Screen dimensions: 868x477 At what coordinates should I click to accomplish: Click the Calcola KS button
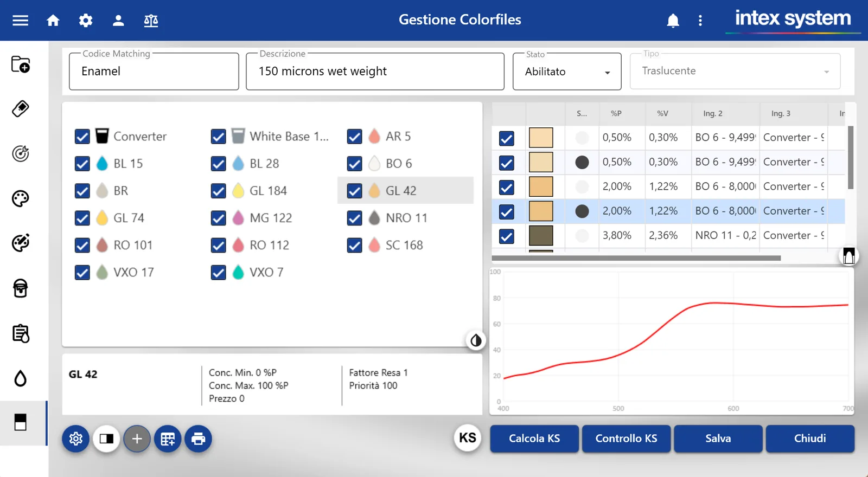[534, 439]
